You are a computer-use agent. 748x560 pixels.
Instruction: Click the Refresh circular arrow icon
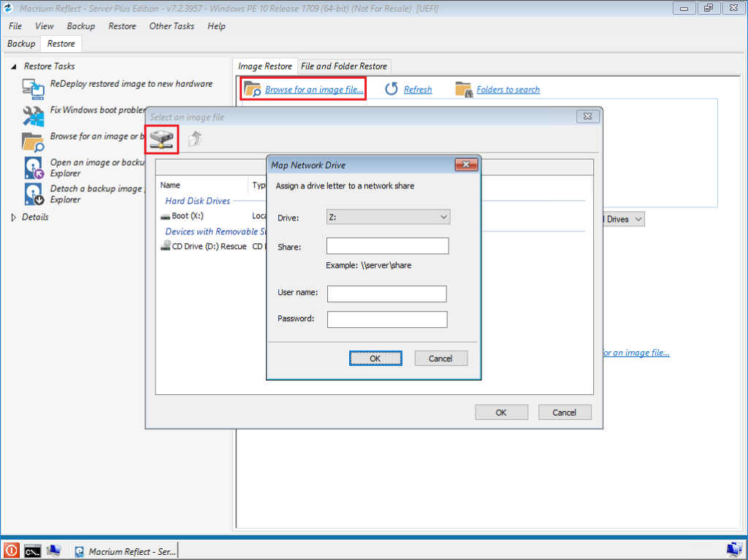(x=392, y=89)
